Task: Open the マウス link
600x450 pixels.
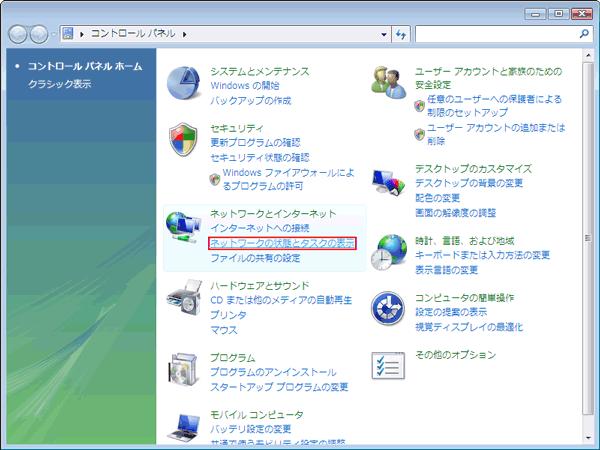Action: click(224, 330)
